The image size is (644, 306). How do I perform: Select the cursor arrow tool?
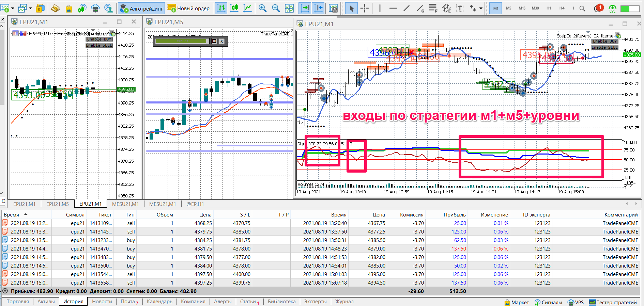[351, 8]
